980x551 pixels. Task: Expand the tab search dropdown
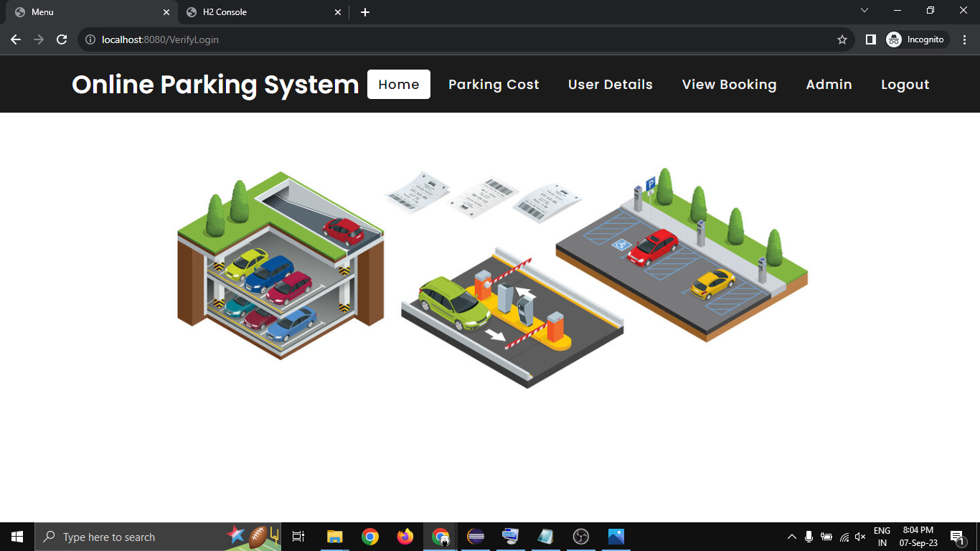click(864, 10)
